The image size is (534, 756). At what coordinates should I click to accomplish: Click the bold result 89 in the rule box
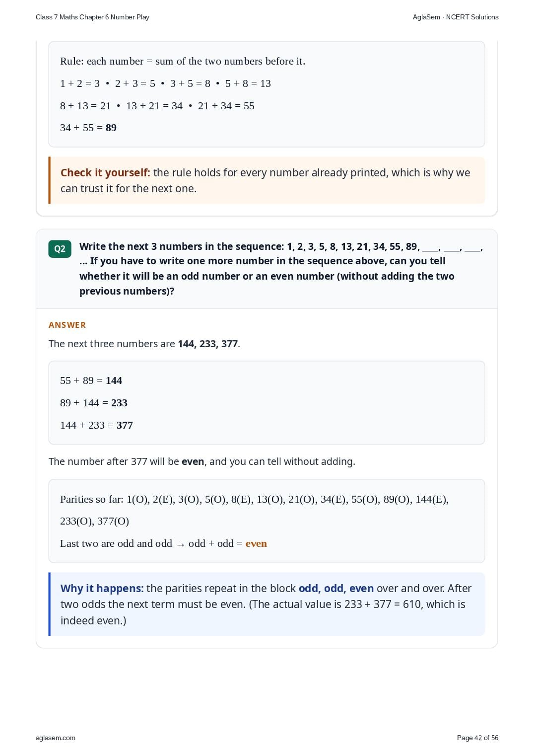coord(111,128)
